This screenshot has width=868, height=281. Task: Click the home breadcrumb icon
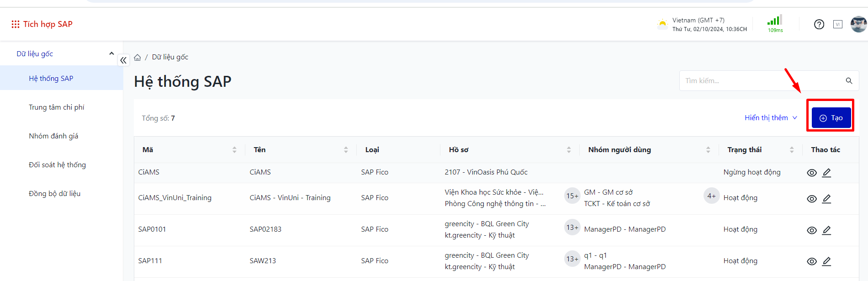138,58
